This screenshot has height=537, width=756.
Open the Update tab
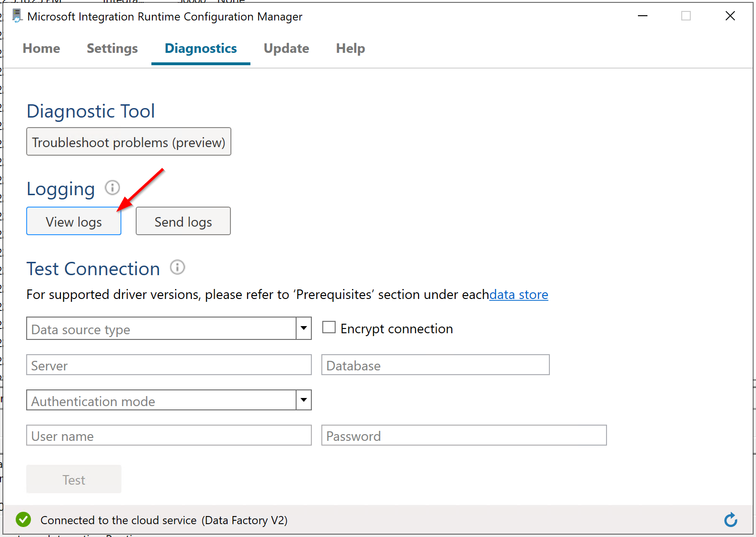click(287, 49)
